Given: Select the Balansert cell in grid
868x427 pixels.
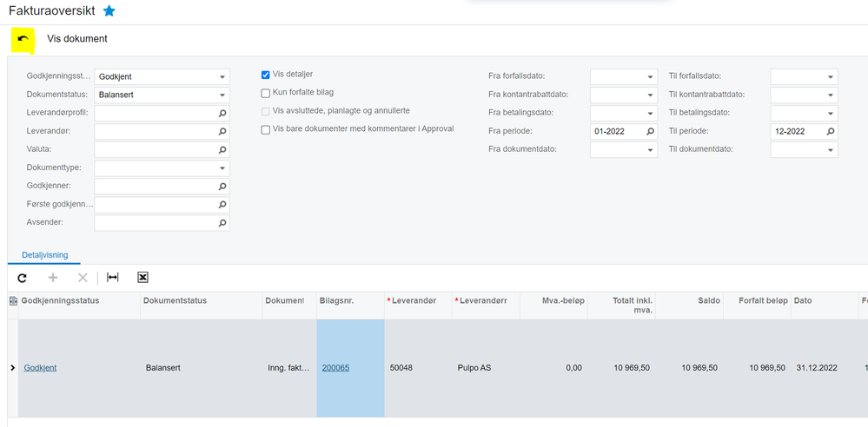Looking at the screenshot, I should tap(201, 368).
